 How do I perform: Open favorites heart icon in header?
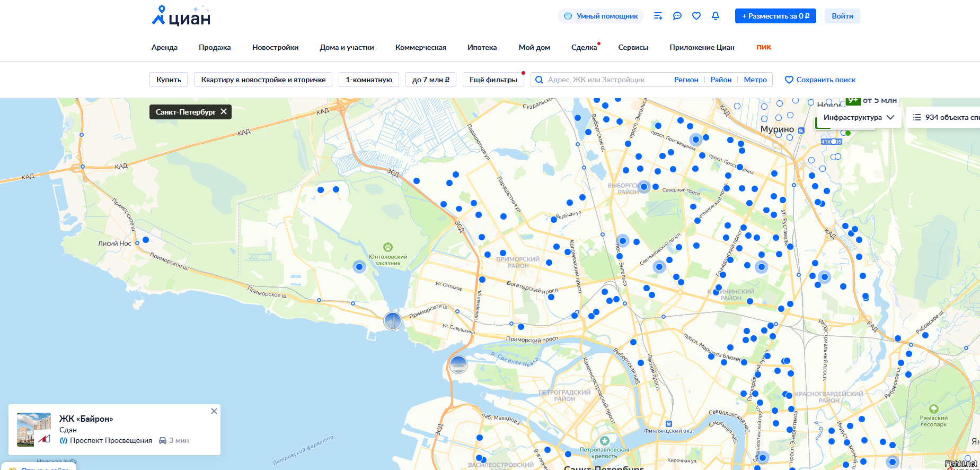tap(696, 16)
